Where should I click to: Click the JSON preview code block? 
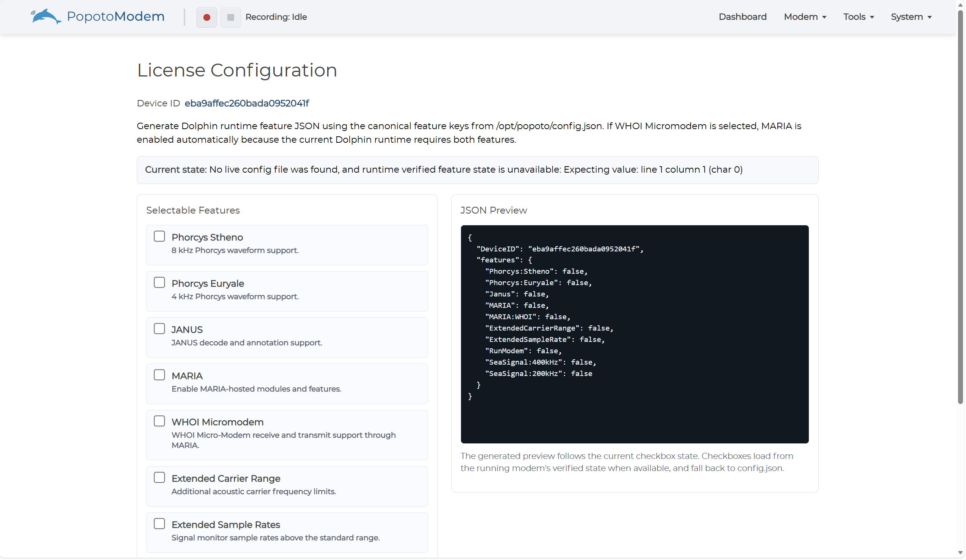click(x=635, y=334)
